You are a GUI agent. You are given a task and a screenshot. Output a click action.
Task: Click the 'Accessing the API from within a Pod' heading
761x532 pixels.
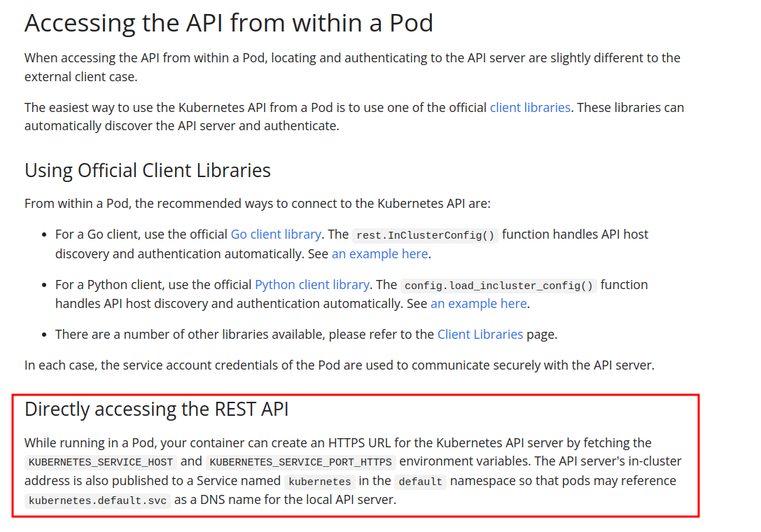tap(229, 23)
